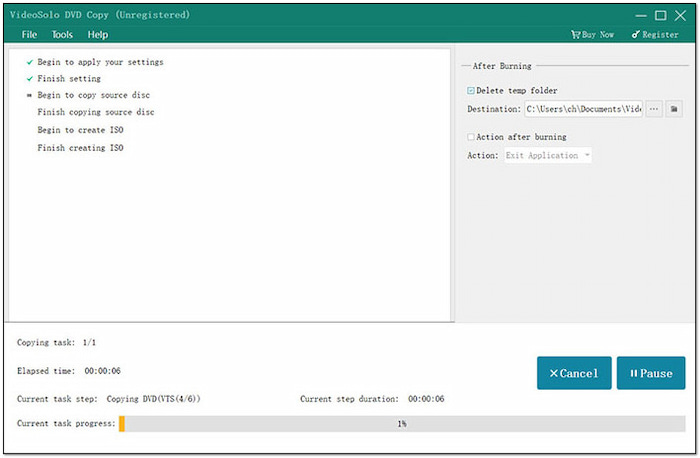The width and height of the screenshot is (700, 458).
Task: Open the Tools menu
Action: [62, 35]
